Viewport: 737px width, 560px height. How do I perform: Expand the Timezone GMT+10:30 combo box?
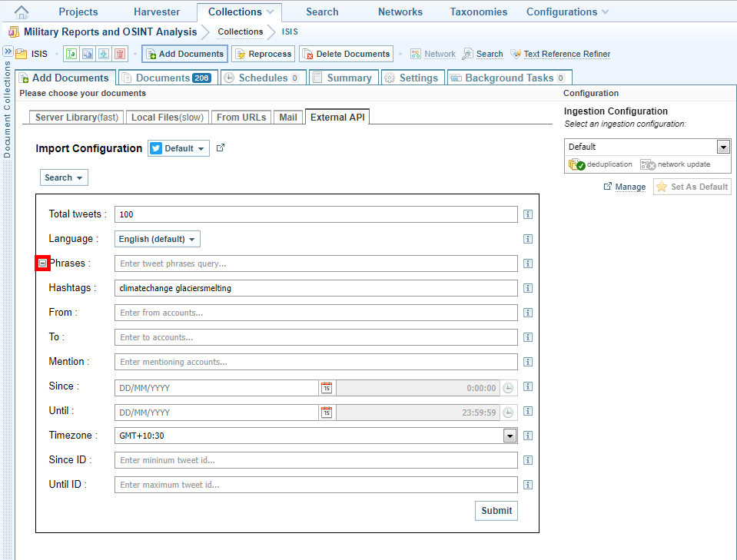point(509,436)
